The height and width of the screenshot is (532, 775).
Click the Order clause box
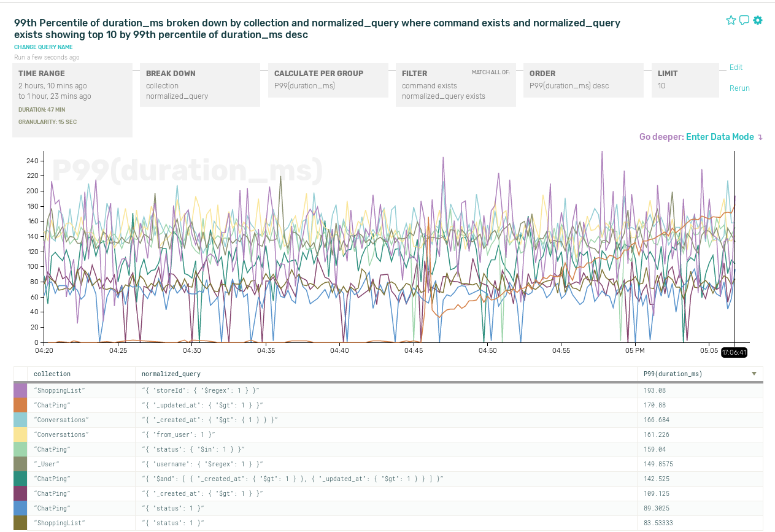tap(583, 80)
